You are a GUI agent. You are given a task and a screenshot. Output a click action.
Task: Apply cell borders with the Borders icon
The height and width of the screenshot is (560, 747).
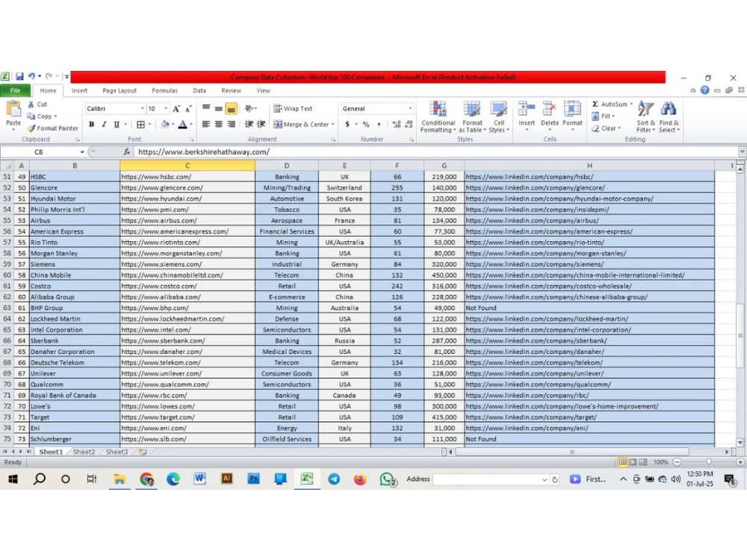coord(140,124)
